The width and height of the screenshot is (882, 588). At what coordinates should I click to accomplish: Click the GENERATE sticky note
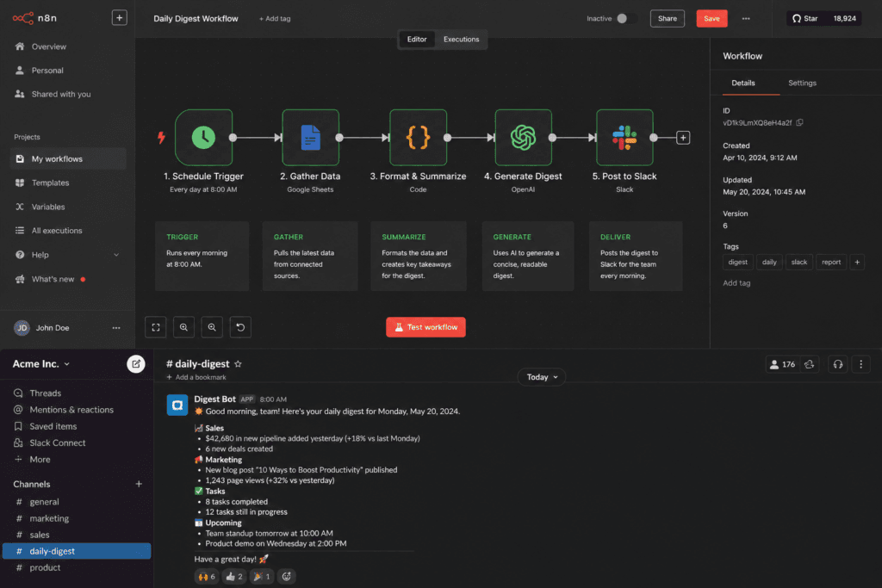click(x=528, y=256)
